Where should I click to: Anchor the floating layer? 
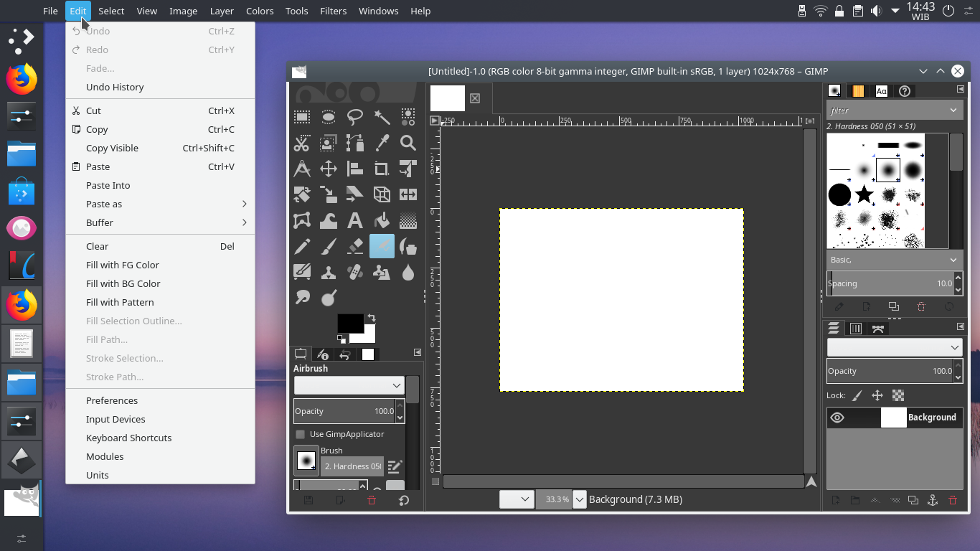933,501
